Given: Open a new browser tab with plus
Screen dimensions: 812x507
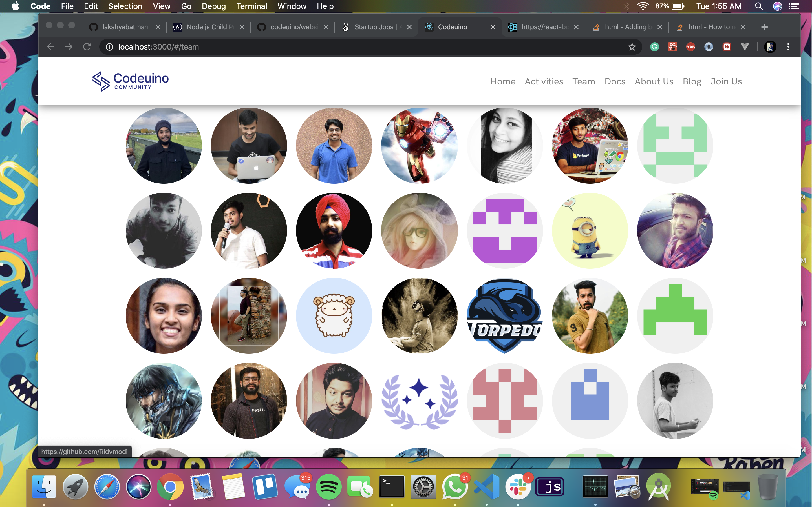Looking at the screenshot, I should (764, 27).
